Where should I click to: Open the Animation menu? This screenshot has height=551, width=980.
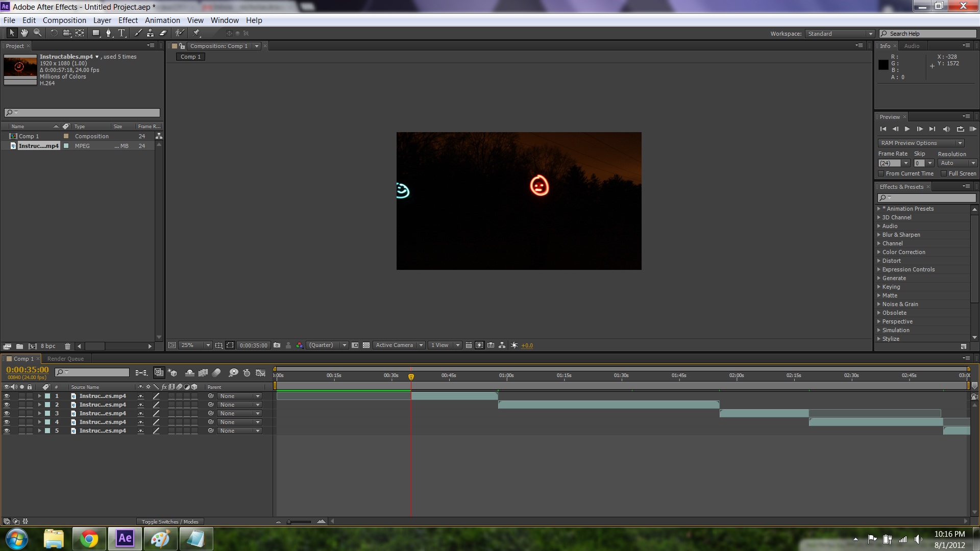[x=162, y=20]
